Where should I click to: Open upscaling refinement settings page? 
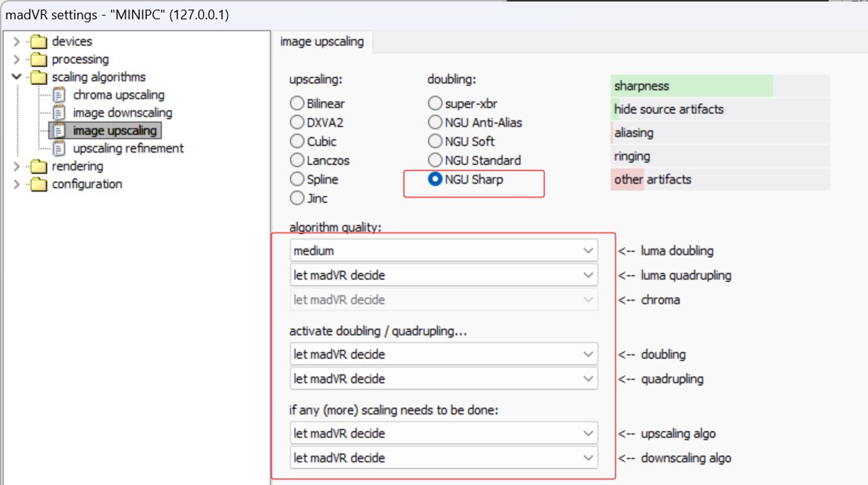tap(128, 148)
